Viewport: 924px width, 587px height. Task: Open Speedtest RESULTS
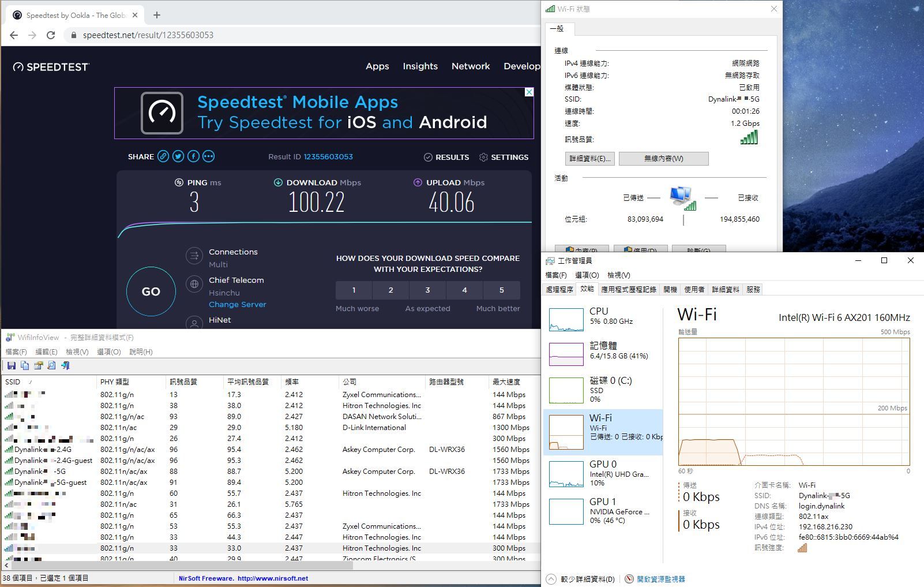click(x=446, y=157)
